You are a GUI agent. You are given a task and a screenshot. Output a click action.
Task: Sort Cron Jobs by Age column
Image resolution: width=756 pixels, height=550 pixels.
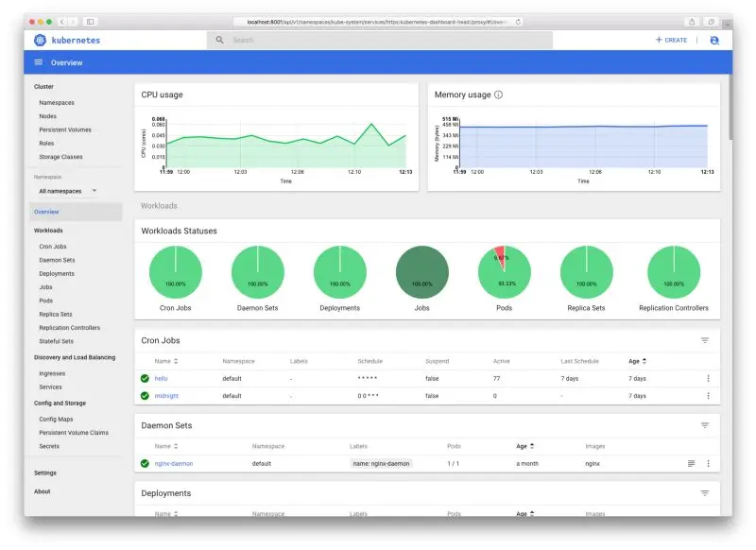pos(637,361)
